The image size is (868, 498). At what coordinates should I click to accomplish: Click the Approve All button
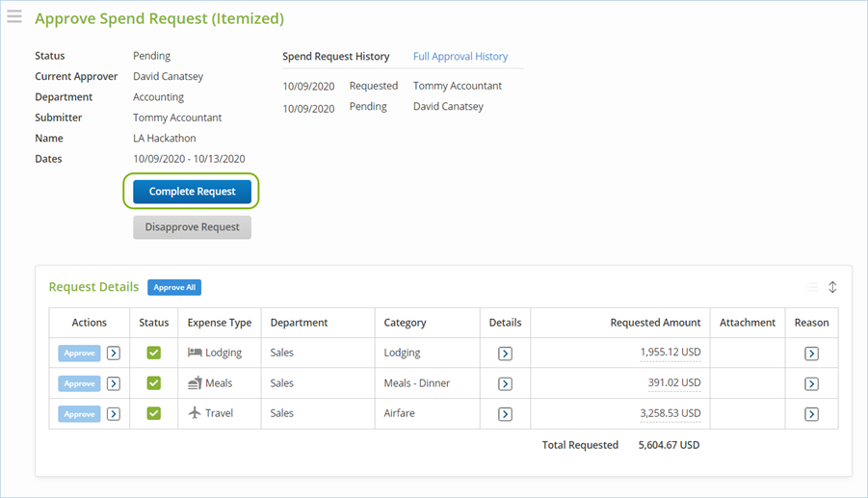pyautogui.click(x=174, y=287)
